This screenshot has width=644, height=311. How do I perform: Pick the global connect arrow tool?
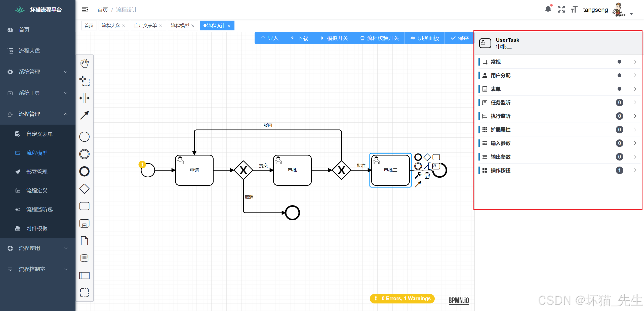coord(84,115)
